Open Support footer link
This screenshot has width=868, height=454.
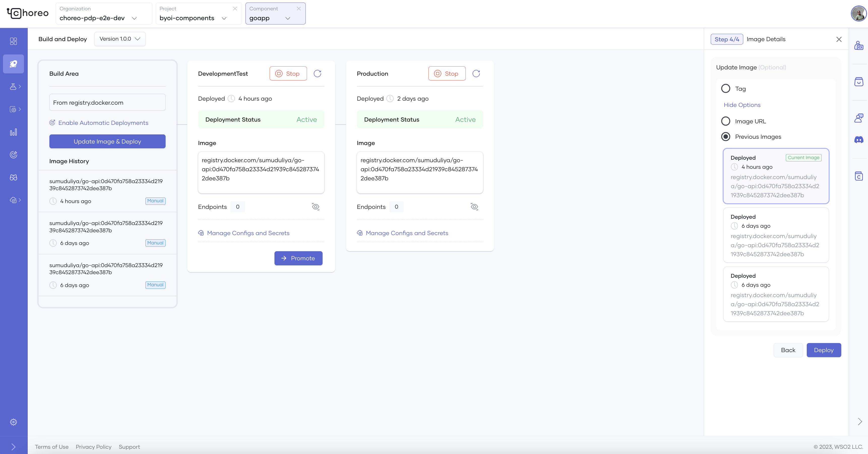coord(129,447)
